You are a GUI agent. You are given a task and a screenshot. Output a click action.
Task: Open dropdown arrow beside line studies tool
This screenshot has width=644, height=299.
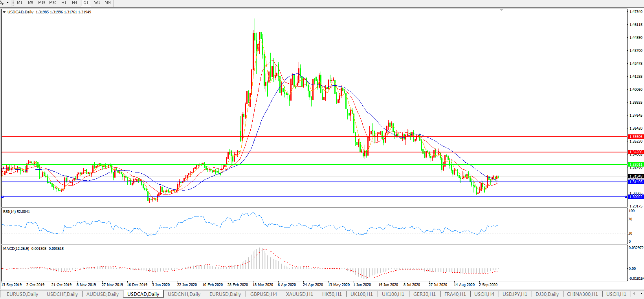tap(7, 3)
